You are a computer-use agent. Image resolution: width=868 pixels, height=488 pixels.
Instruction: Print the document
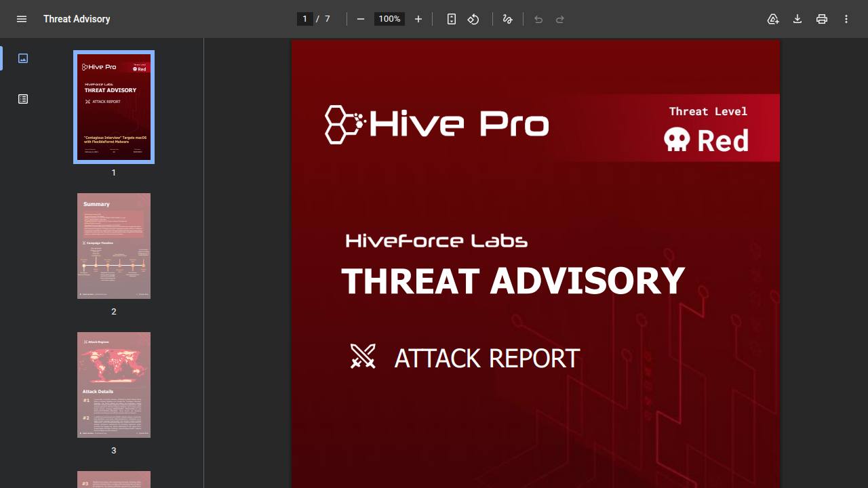click(822, 19)
